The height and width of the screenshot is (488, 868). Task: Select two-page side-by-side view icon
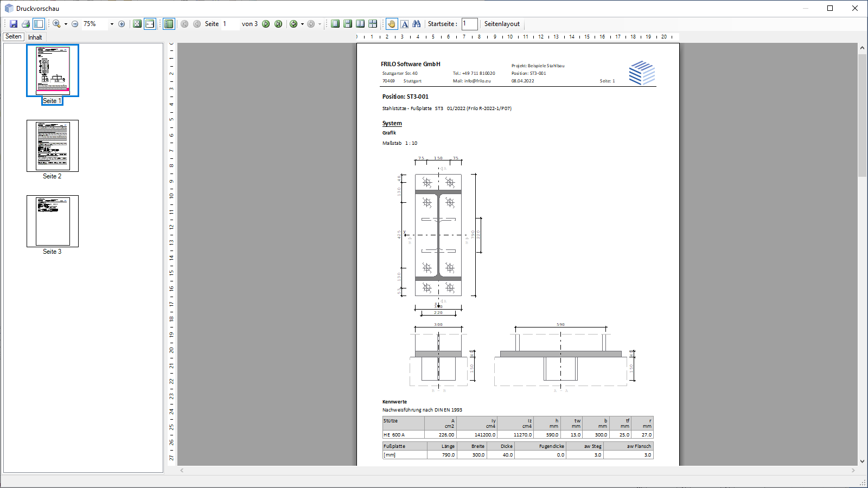360,24
